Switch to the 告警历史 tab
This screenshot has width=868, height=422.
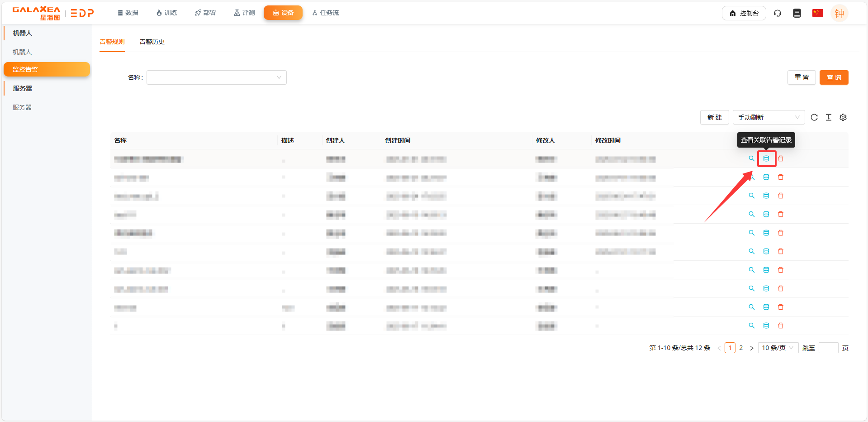point(152,42)
